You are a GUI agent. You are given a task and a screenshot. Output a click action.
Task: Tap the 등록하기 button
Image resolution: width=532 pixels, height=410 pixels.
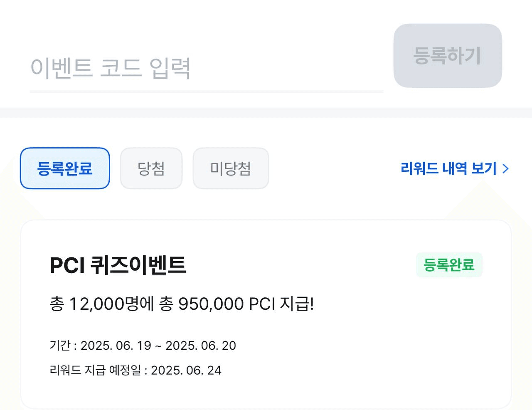click(448, 56)
